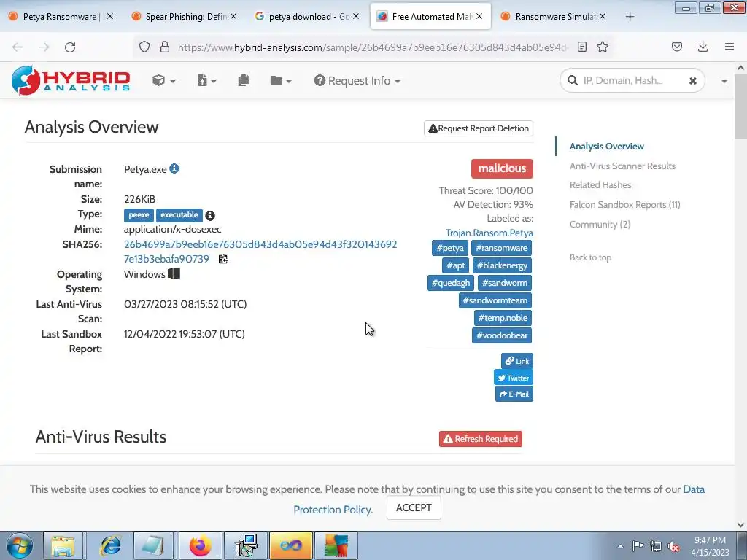
Task: Open a new browser tab
Action: pos(630,17)
